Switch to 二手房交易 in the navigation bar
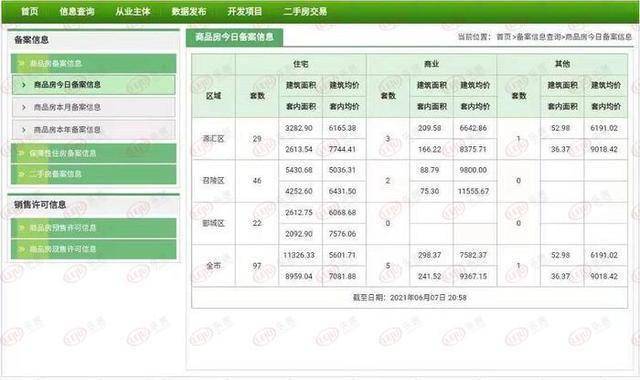 pos(305,11)
